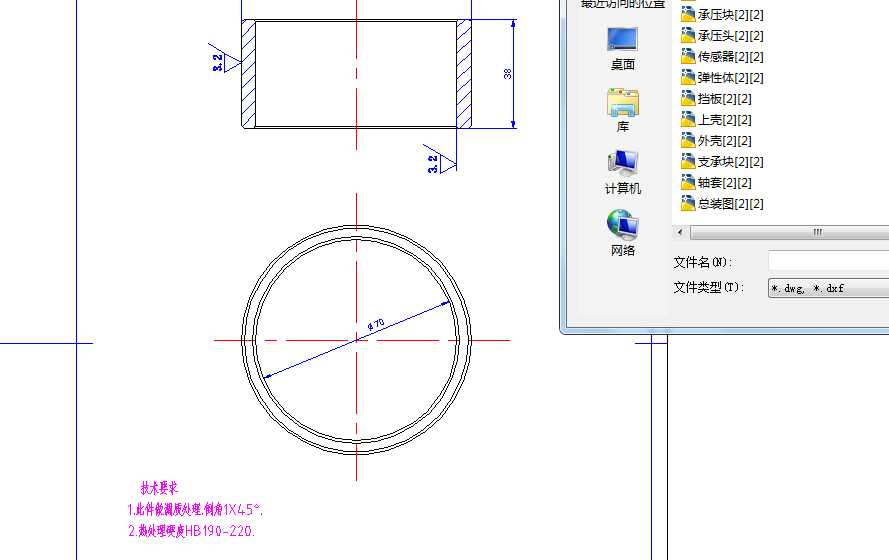Select the 计算机 (Computer) shortcut
Viewport: 889px width, 560px height.
pos(623,172)
